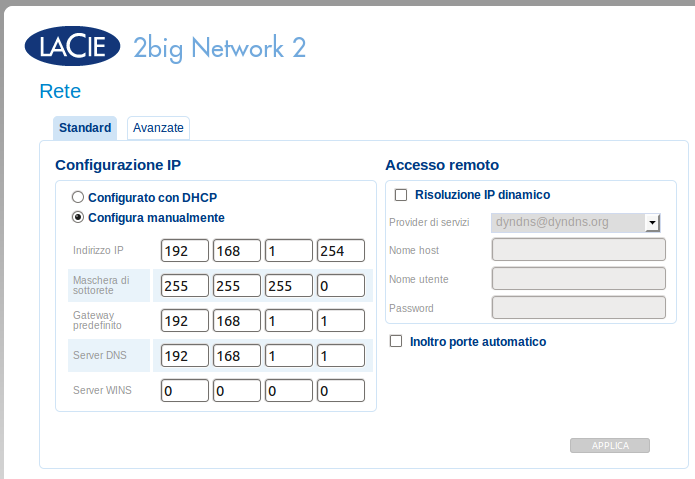Click the Configurazione IP heading
The width and height of the screenshot is (695, 479).
(118, 165)
